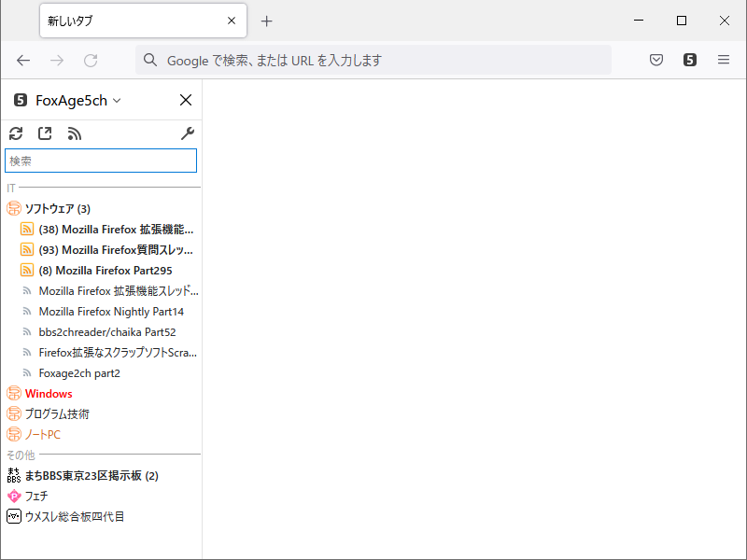Collapse the ソフトウェア (3) board
Image resolution: width=747 pixels, height=560 pixels.
(58, 208)
